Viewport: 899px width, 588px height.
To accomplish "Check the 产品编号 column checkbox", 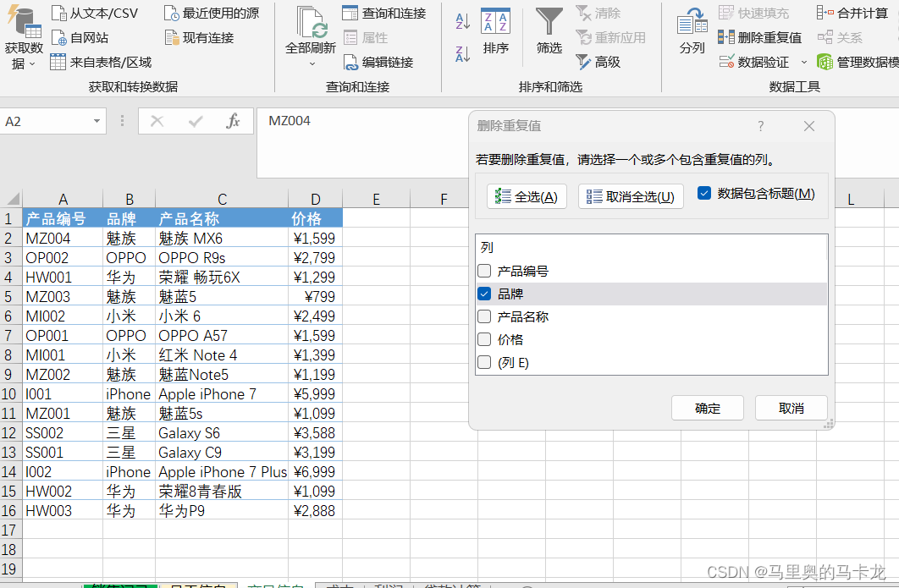I will point(484,271).
